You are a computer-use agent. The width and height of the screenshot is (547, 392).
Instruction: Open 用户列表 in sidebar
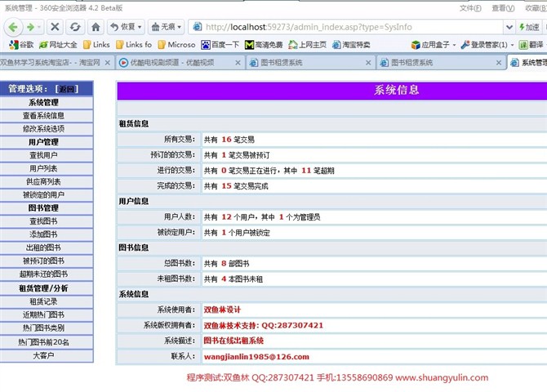pos(43,168)
